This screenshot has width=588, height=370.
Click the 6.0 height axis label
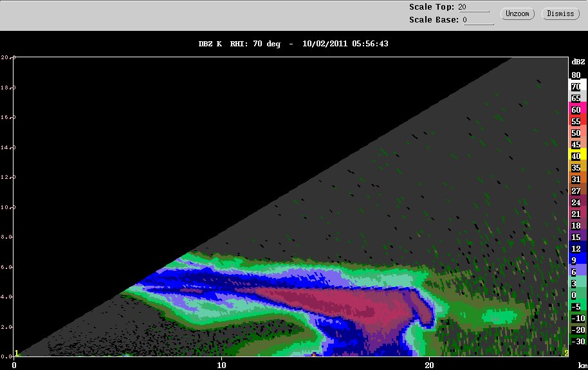click(8, 267)
